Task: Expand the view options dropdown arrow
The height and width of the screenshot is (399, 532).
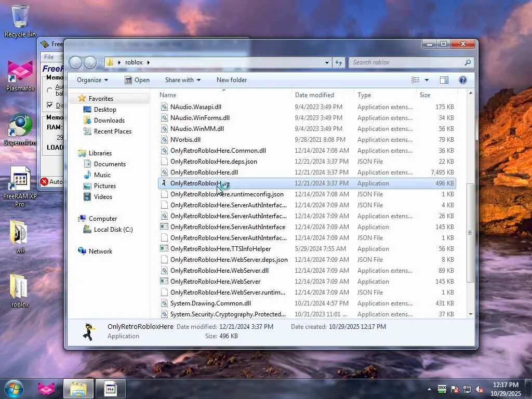Action: (x=427, y=80)
